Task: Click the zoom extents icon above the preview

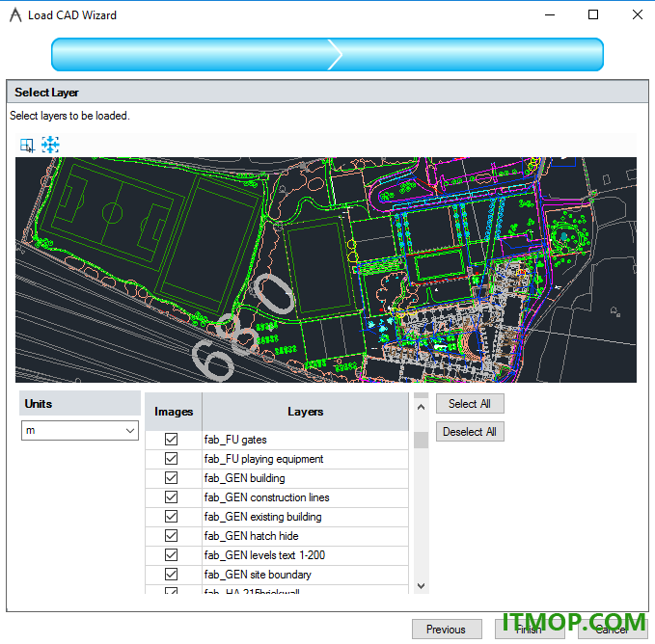Action: pyautogui.click(x=50, y=145)
